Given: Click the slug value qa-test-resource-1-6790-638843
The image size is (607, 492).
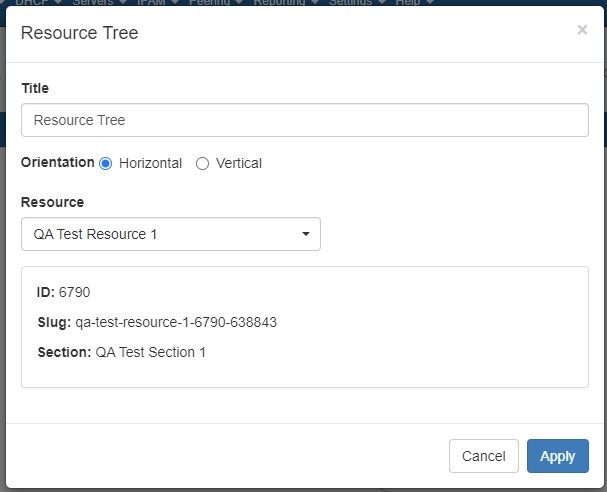Looking at the screenshot, I should click(x=176, y=322).
